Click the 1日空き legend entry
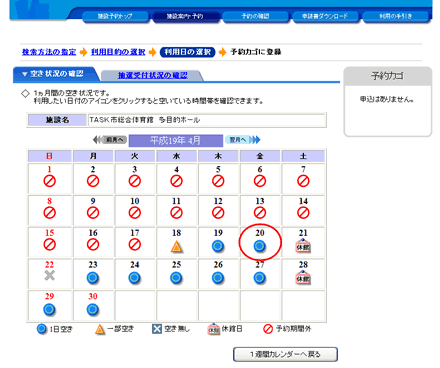The height and width of the screenshot is (368, 440). click(55, 329)
